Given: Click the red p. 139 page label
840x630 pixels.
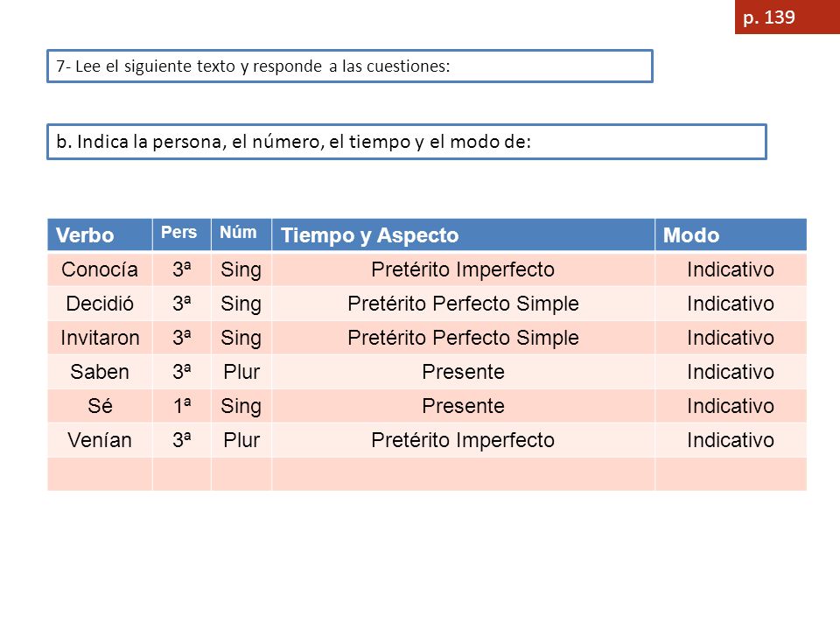Looking at the screenshot, I should coord(787,17).
